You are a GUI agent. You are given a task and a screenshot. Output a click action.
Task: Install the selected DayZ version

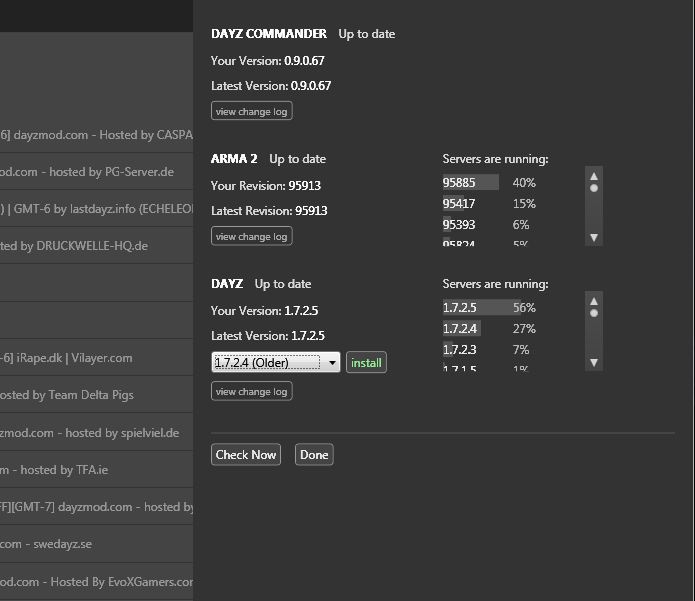pyautogui.click(x=366, y=363)
